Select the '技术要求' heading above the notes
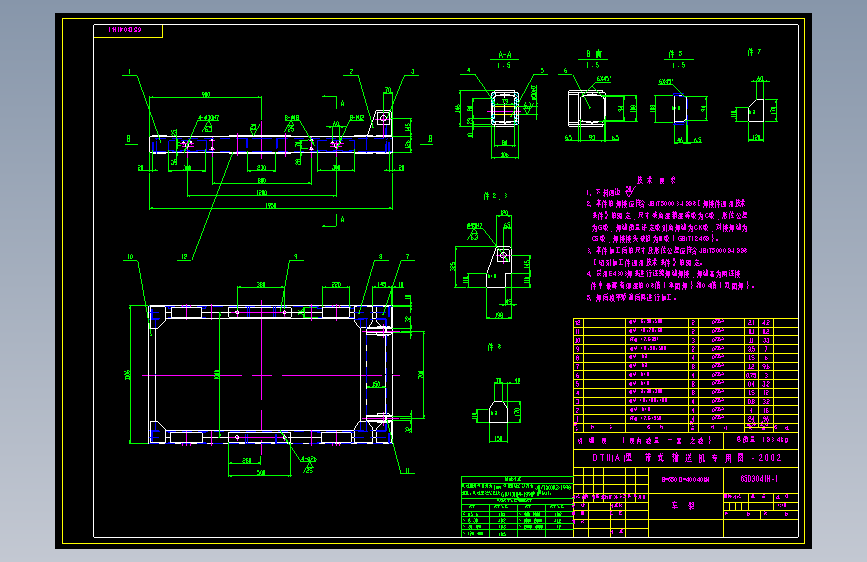The width and height of the screenshot is (867, 562). 656,180
